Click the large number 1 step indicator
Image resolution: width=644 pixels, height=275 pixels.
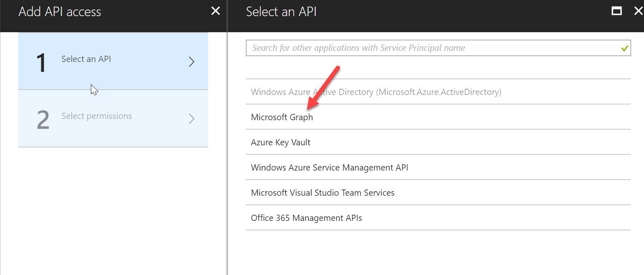coord(41,63)
